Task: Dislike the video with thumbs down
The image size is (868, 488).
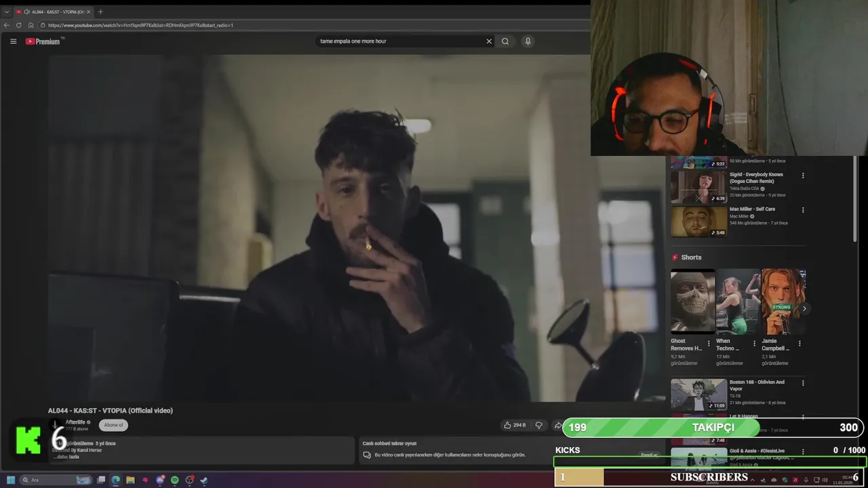Action: click(539, 425)
